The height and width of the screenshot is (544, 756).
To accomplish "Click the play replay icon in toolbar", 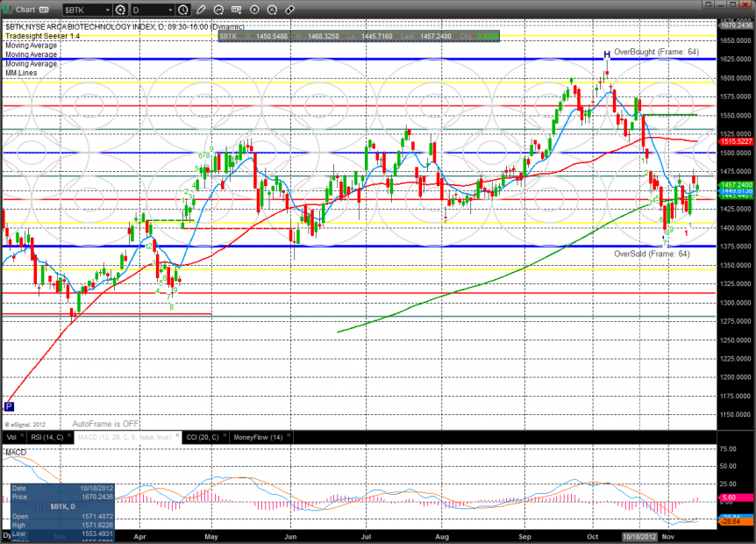I will coord(254,10).
